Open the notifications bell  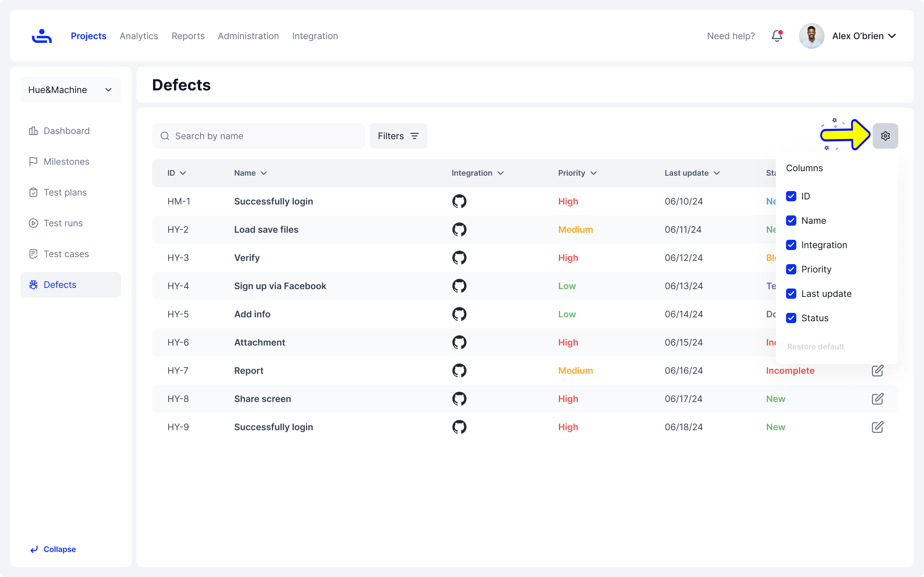coord(777,36)
